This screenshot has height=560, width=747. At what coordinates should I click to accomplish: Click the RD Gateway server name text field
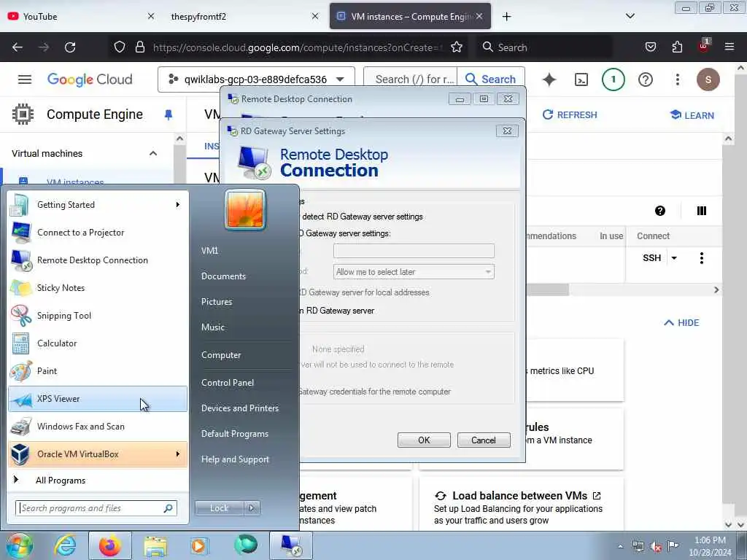pyautogui.click(x=414, y=251)
